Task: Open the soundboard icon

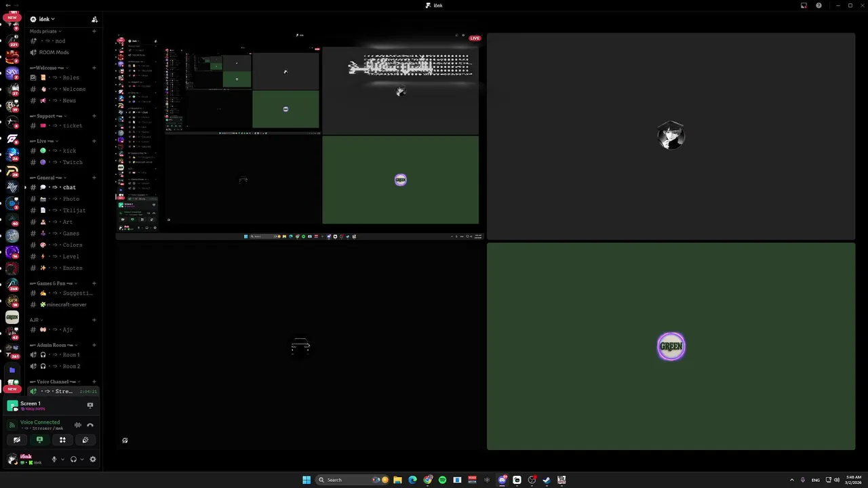Action: coord(85,440)
